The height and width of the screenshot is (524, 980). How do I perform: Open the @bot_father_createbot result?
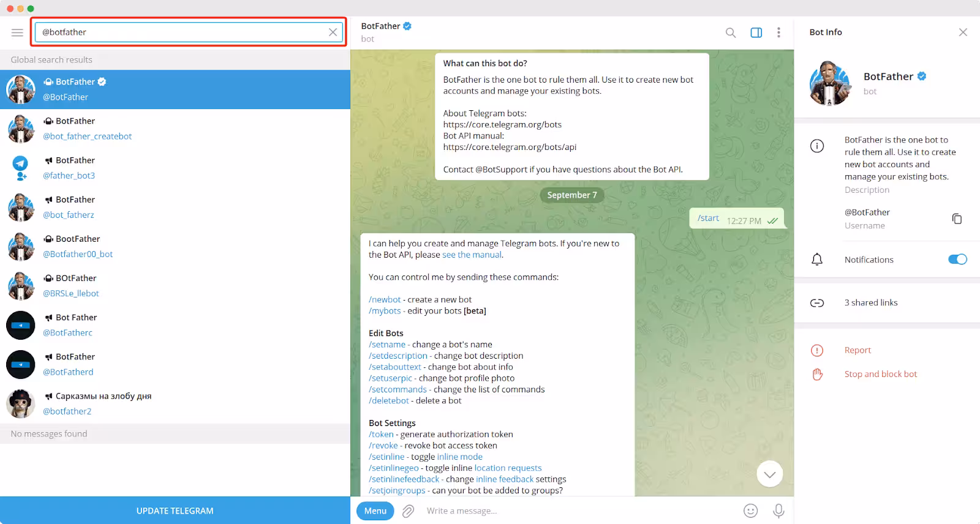point(175,129)
